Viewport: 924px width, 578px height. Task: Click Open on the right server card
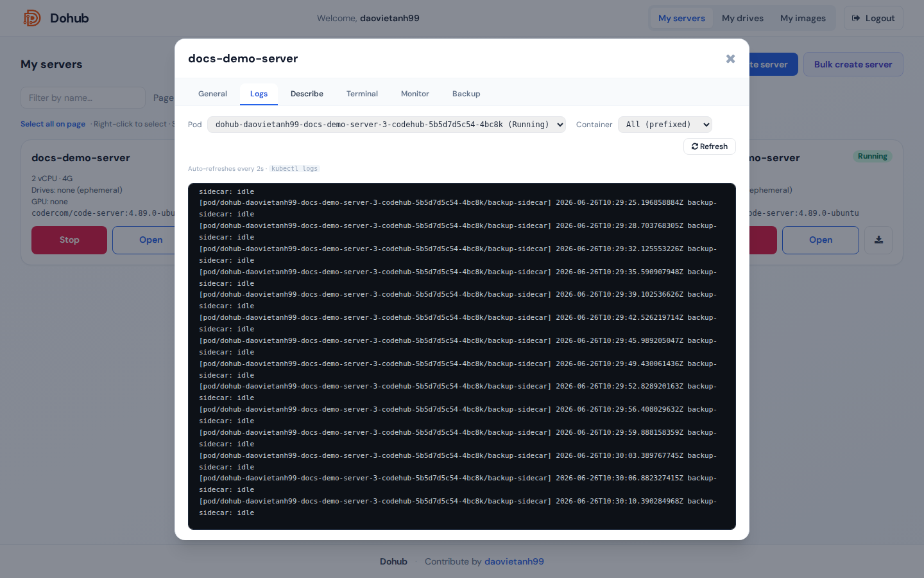pos(821,240)
